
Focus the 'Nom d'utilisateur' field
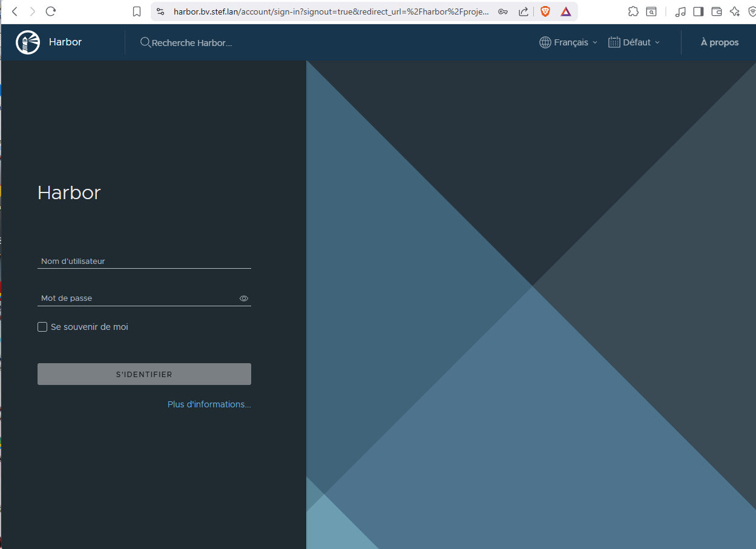[144, 261]
